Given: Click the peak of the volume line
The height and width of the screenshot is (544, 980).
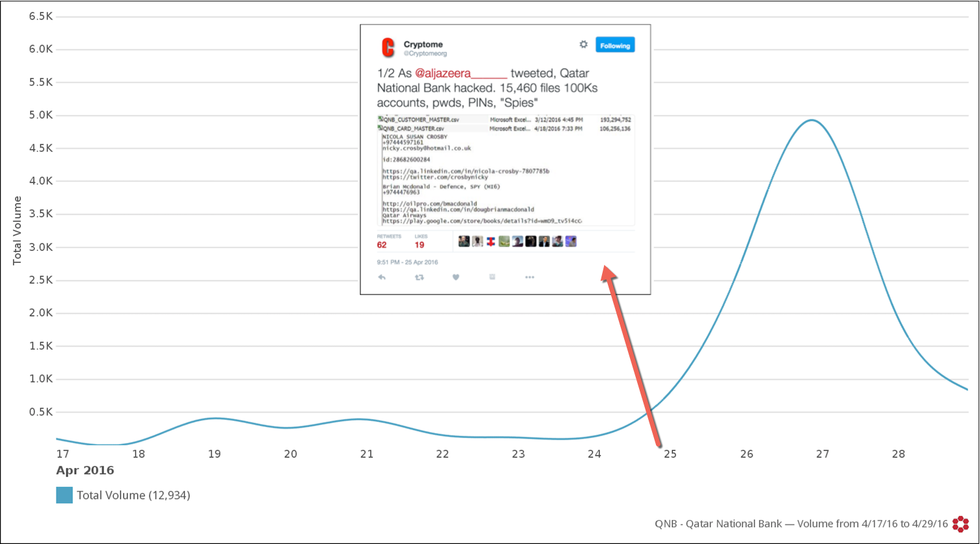Looking at the screenshot, I should (x=811, y=120).
